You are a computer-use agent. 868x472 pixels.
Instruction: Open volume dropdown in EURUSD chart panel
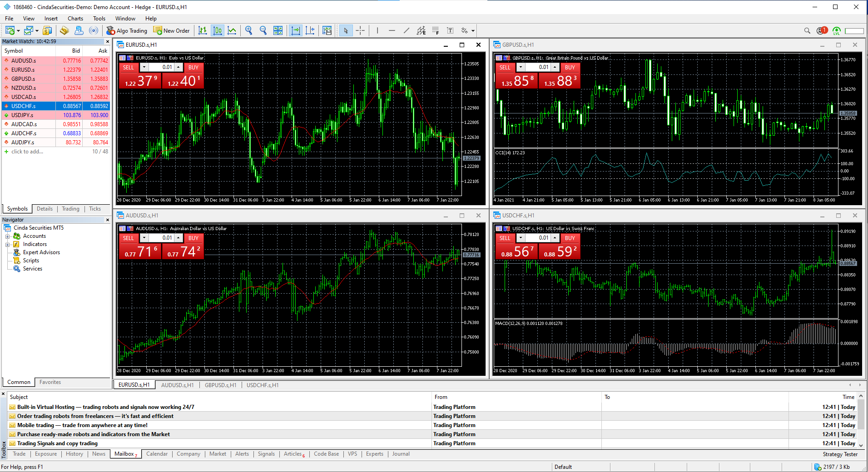coord(144,67)
